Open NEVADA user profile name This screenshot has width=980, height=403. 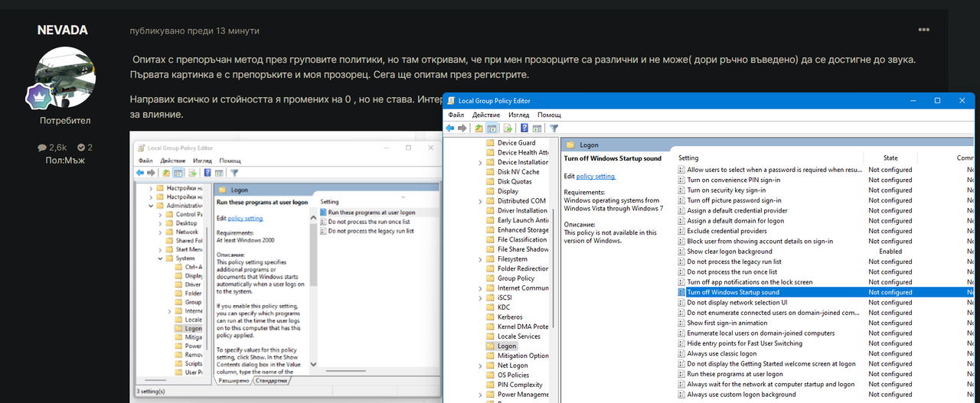(x=63, y=31)
